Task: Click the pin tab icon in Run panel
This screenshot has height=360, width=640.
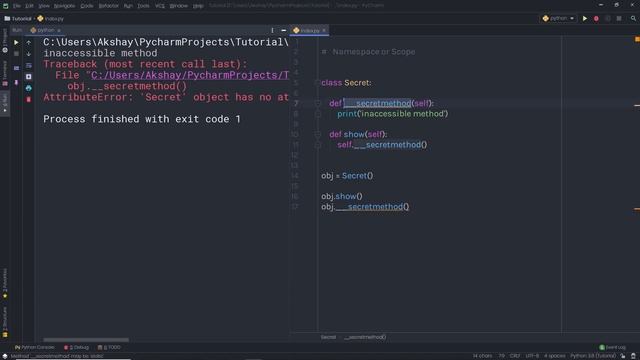Action: point(16,82)
